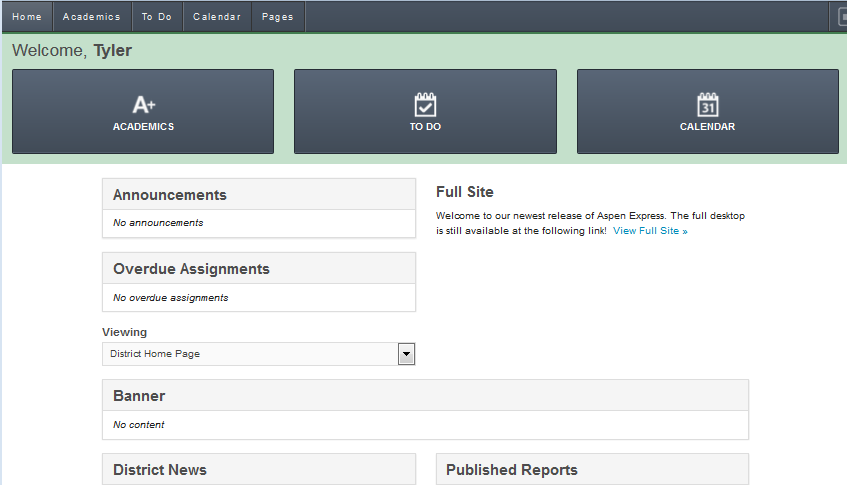Click the To Do checkmark calendar icon
The image size is (847, 485).
(425, 104)
